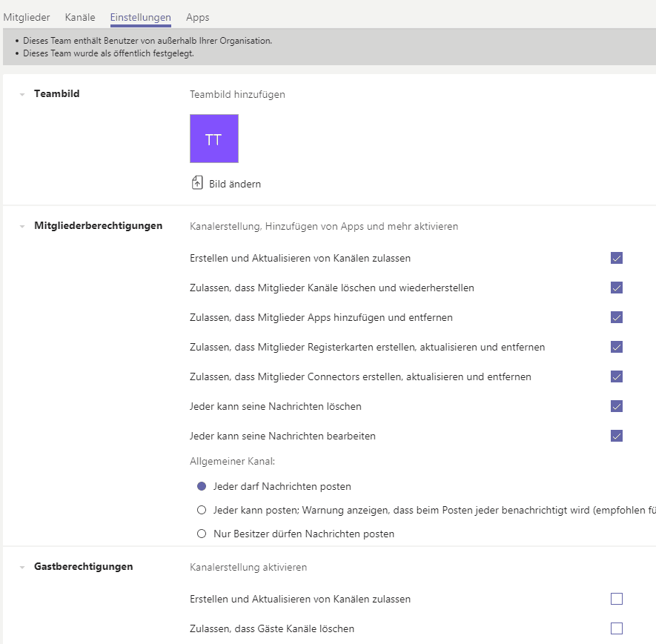Click the Kanalerstellung aktivieren description

(x=248, y=568)
